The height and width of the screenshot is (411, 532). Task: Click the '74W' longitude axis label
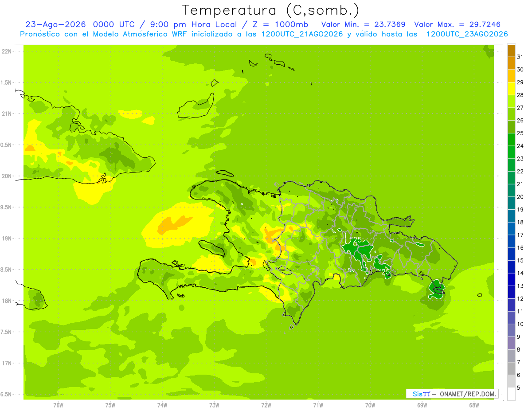click(x=162, y=405)
